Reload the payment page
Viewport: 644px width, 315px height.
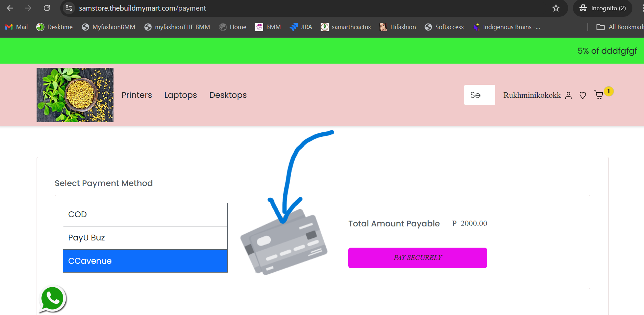[47, 8]
